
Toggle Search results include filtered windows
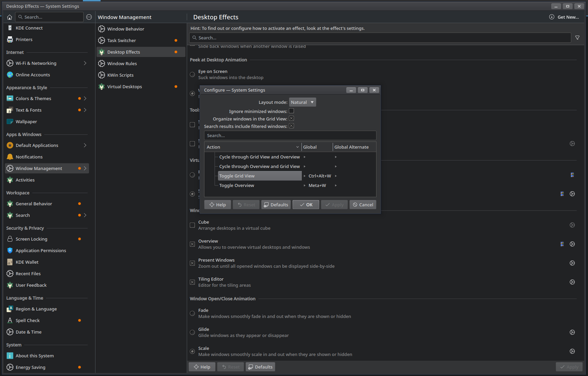pyautogui.click(x=291, y=126)
